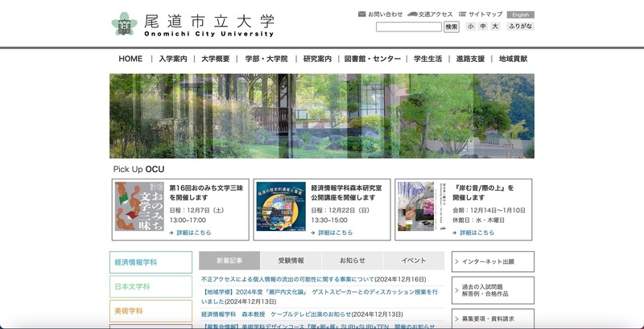Viewport: 644px width, 329px height.
Task: Open the 図書館・センター navigation menu
Action: point(372,60)
